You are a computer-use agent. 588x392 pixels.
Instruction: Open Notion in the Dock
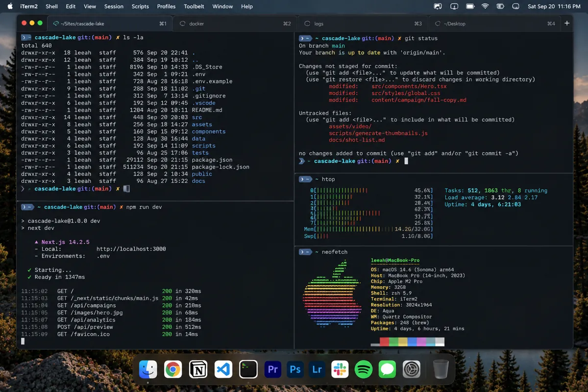(198, 369)
